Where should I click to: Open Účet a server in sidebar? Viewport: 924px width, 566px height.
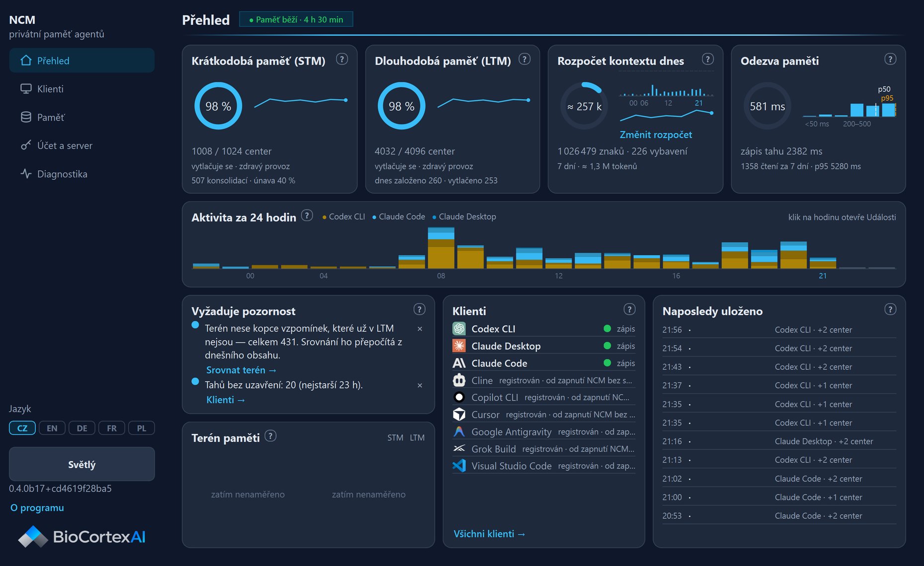pyautogui.click(x=82, y=145)
